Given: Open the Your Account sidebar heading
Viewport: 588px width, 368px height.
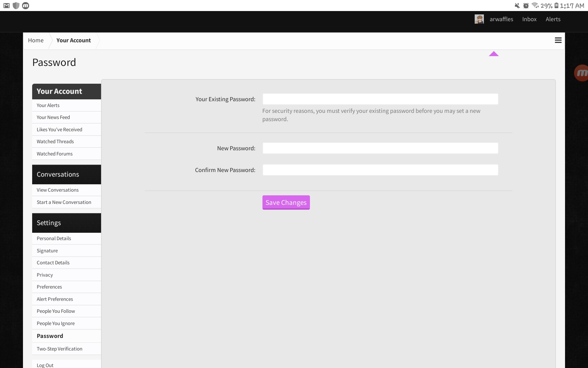Looking at the screenshot, I should (66, 91).
